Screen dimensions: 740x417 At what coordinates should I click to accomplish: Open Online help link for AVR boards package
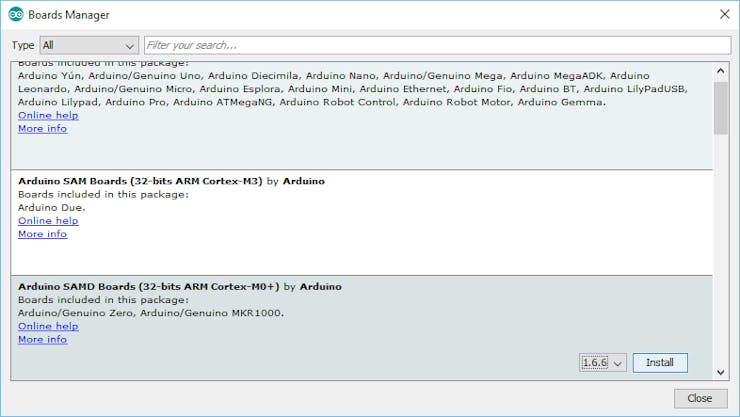pos(48,115)
